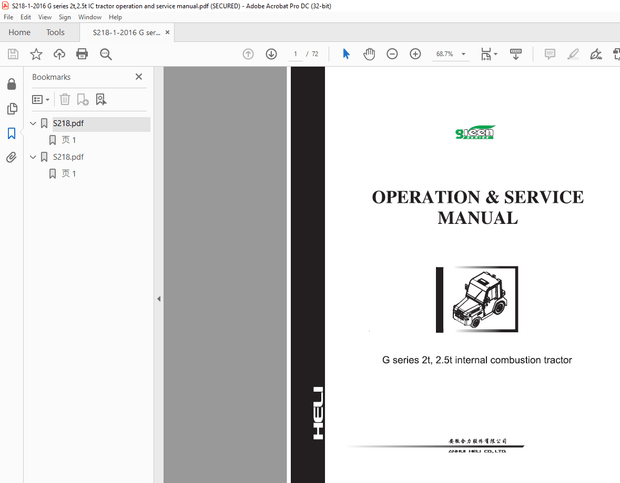Add new bookmark icon in Bookmarks panel
Screen dimensions: 620x483
coord(83,99)
